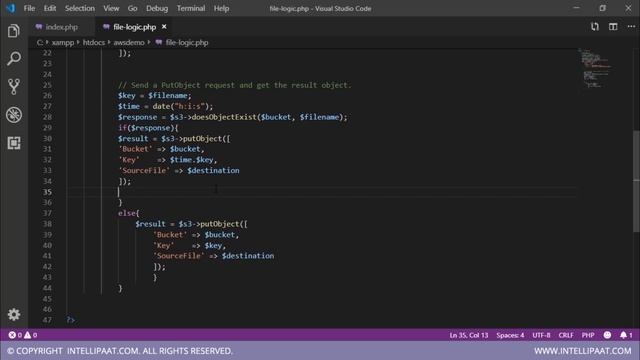Click $time = date("h:i:s") line

point(165,106)
